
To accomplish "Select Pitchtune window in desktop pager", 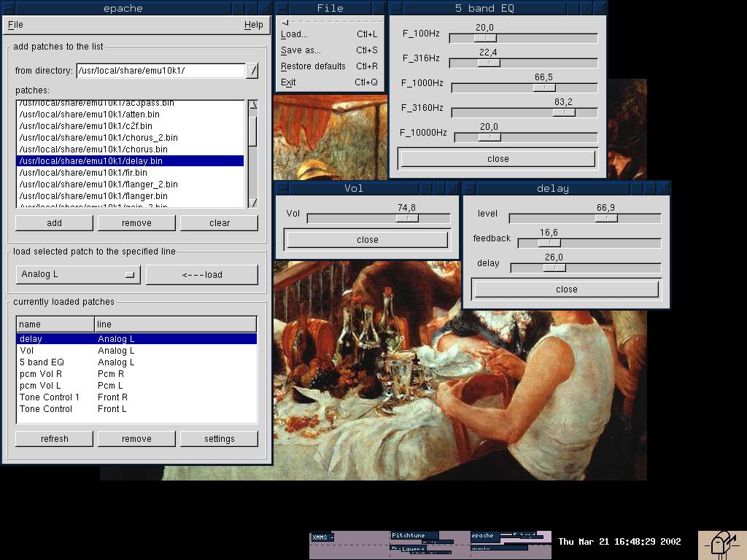I will click(414, 536).
